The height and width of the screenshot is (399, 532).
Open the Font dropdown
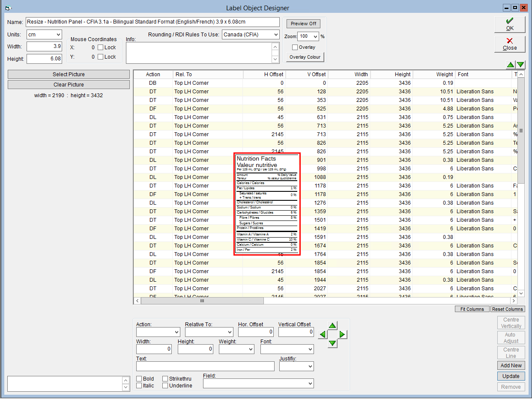[310, 349]
